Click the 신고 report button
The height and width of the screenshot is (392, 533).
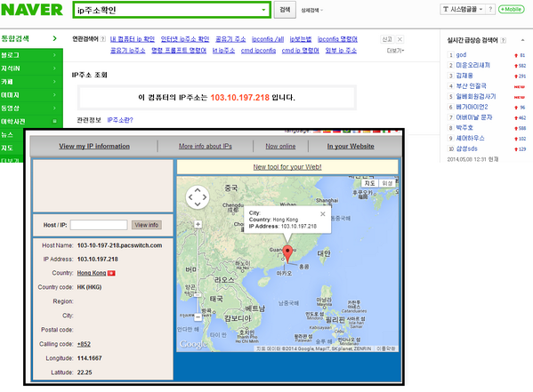coord(387,39)
